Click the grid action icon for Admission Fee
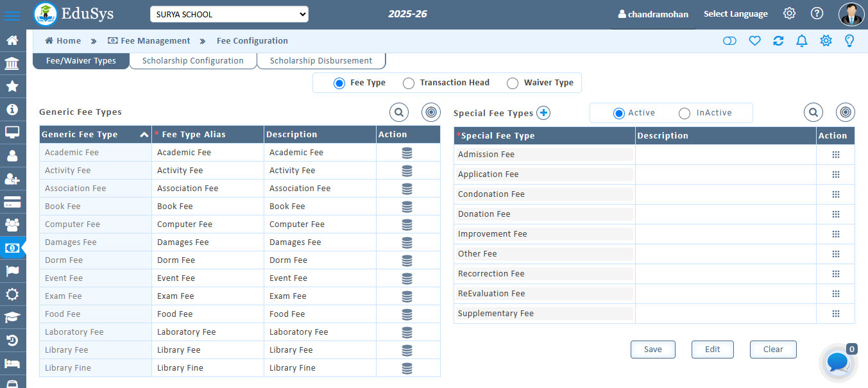868x388 pixels. 835,155
